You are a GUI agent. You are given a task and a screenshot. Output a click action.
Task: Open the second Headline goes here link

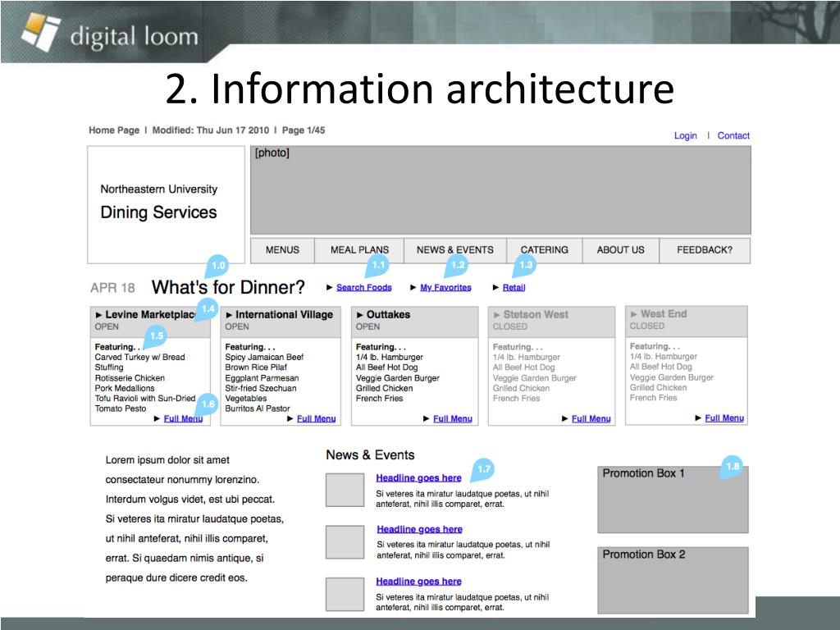(419, 529)
